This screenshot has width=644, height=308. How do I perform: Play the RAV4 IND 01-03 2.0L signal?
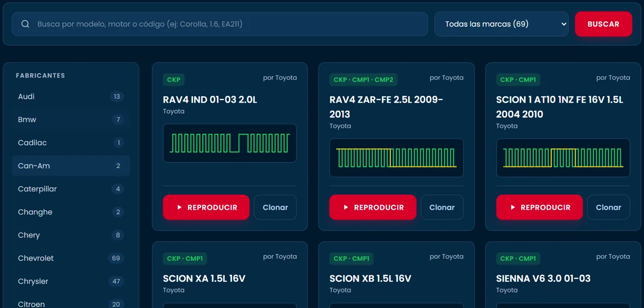(206, 207)
